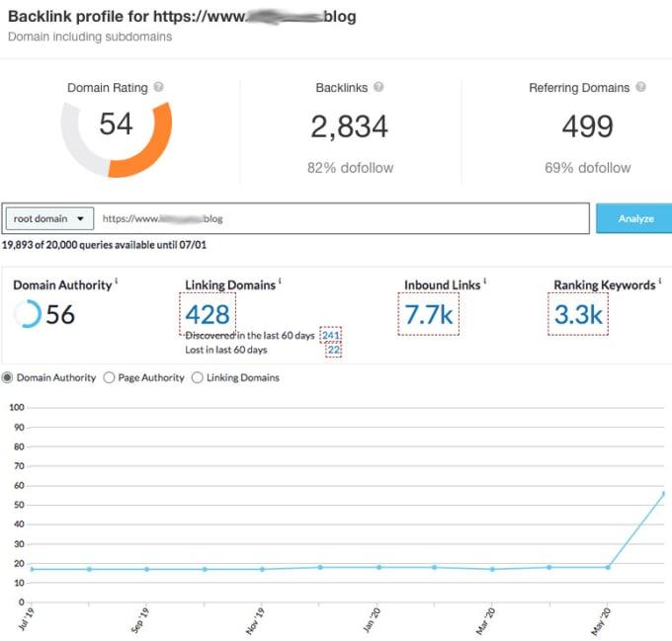Screen dimensions: 672x641
Task: Click into the URL input field
Action: coord(346,218)
